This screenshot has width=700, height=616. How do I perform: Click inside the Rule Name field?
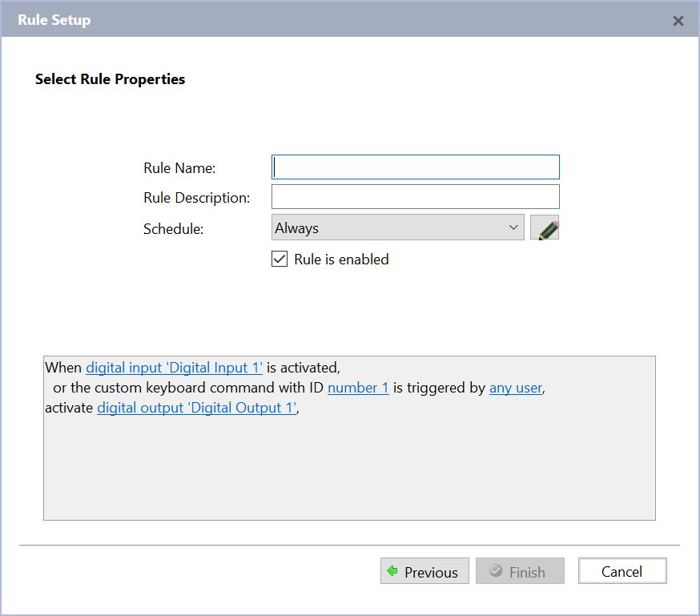[x=416, y=167]
